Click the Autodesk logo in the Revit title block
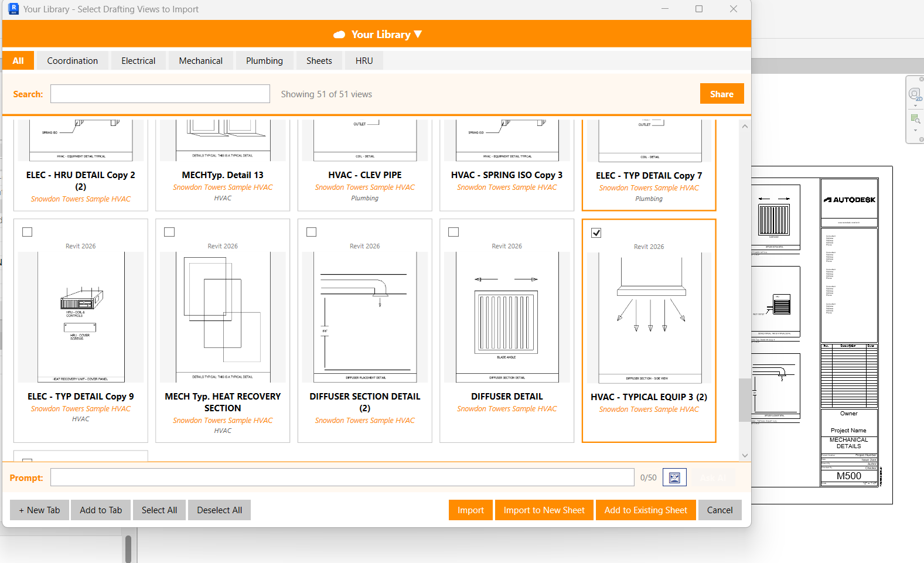This screenshot has width=924, height=563. tap(849, 200)
